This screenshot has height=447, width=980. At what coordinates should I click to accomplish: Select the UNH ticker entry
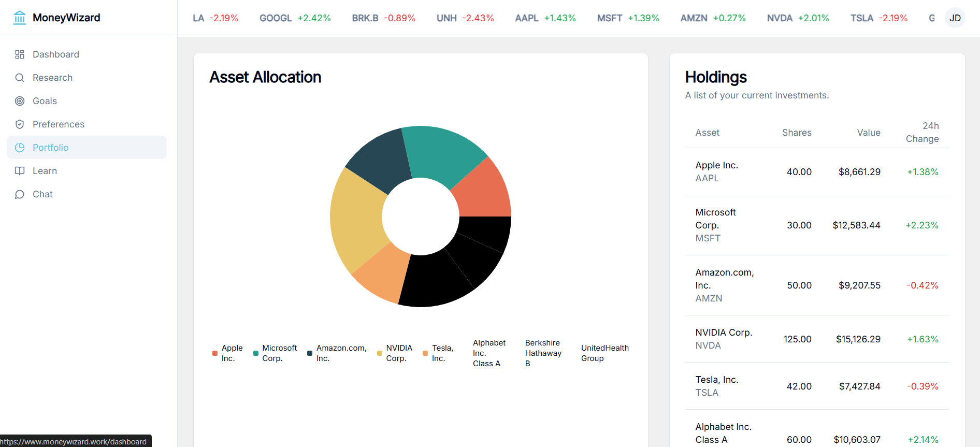point(465,18)
